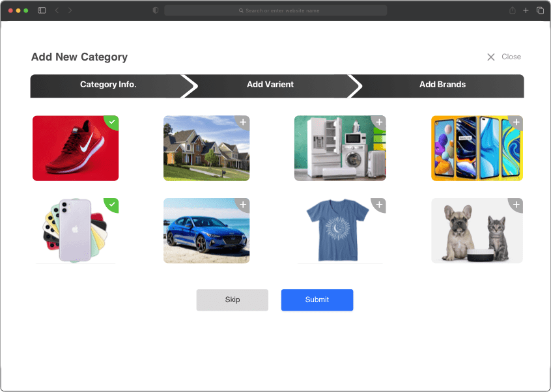551x392 pixels.
Task: Add the Android phones category plus icon
Action: point(516,122)
